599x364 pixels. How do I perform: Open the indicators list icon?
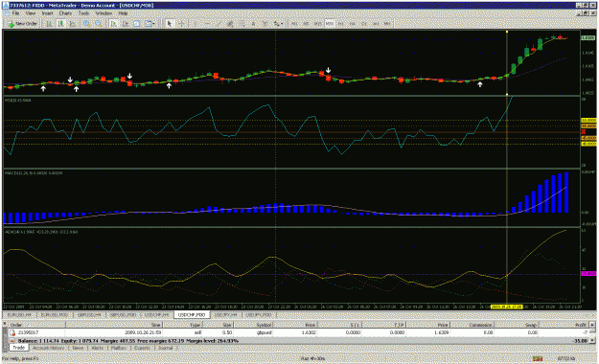click(137, 24)
